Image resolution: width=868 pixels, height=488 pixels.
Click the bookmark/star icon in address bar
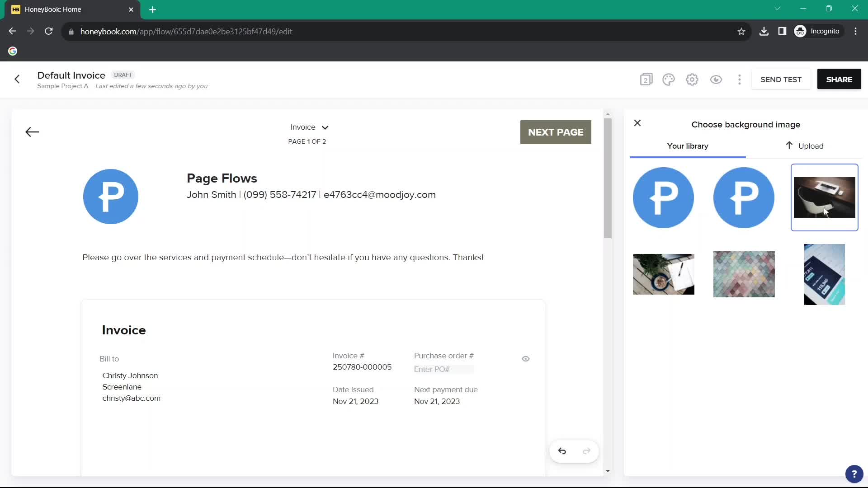(x=741, y=32)
